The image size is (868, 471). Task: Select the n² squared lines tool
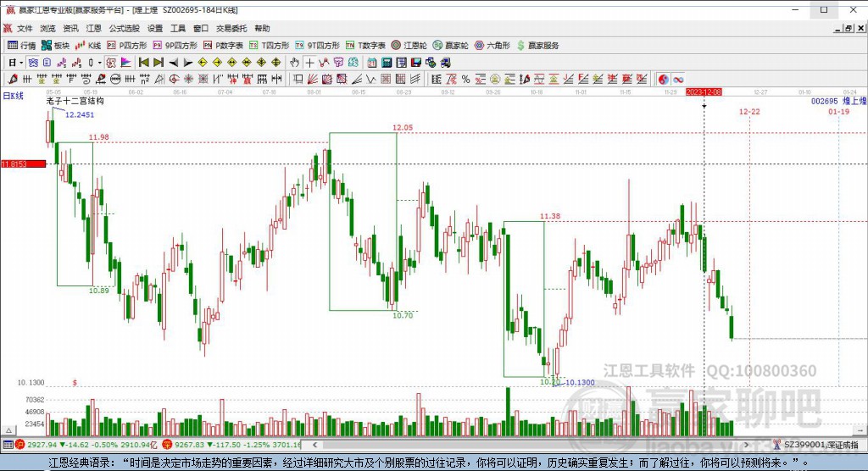click(x=144, y=79)
